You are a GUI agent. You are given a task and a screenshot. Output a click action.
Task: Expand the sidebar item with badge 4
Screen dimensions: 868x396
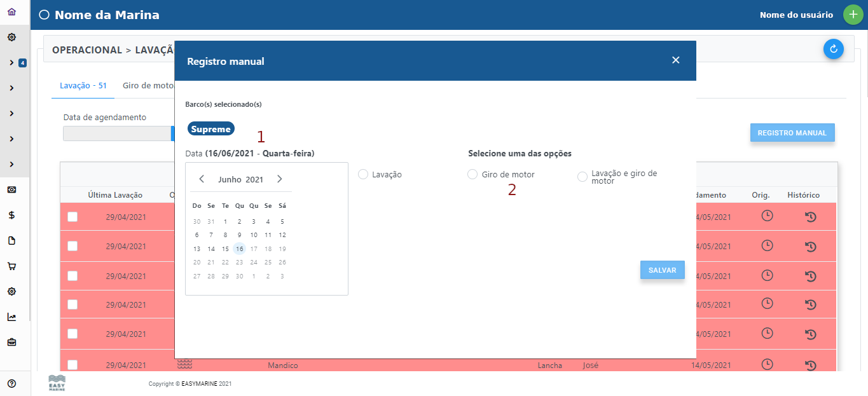tap(11, 63)
